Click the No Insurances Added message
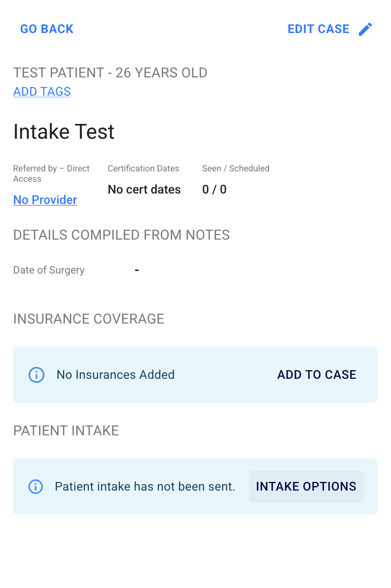This screenshot has width=391, height=588. click(116, 374)
